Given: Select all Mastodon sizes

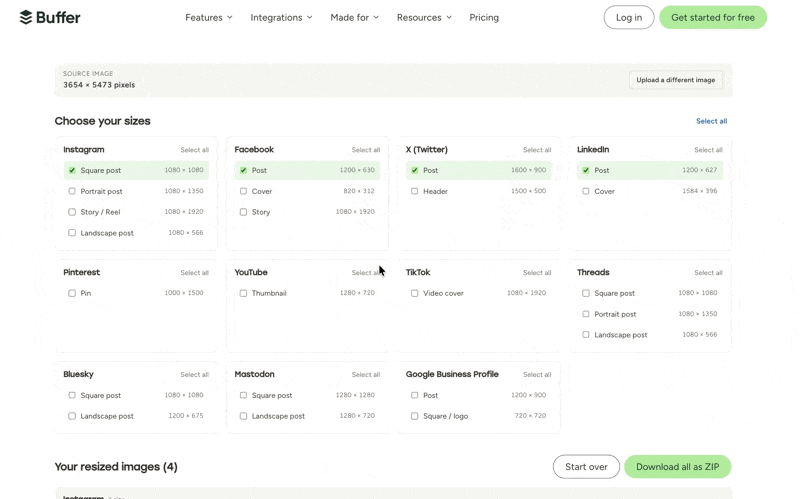Looking at the screenshot, I should (366, 375).
